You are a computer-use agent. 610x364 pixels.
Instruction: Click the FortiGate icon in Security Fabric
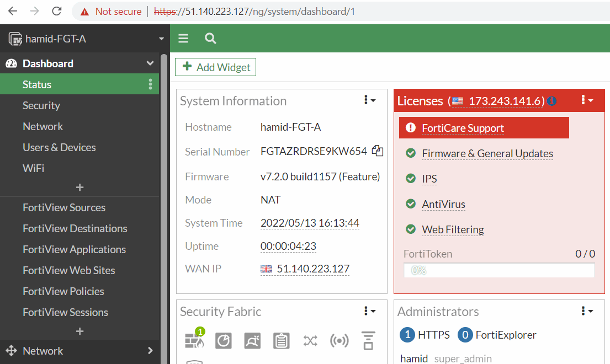click(x=194, y=341)
